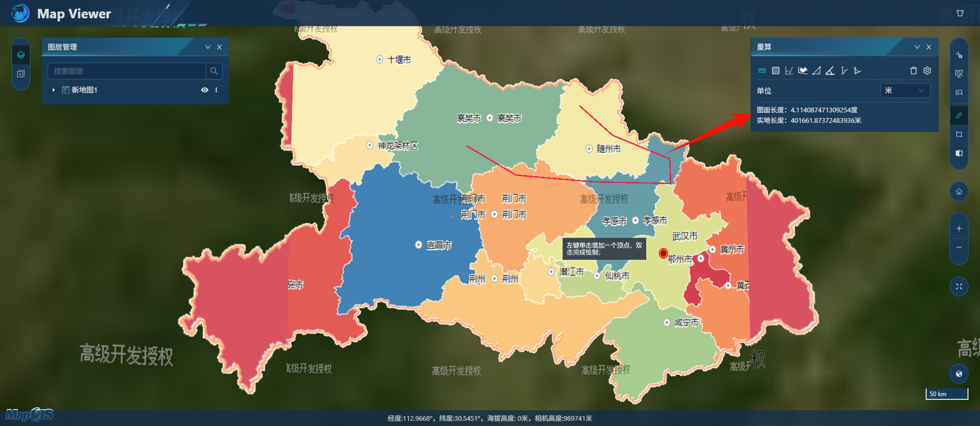The width and height of the screenshot is (980, 426).
Task: Zoom out with the minus button
Action: [959, 247]
